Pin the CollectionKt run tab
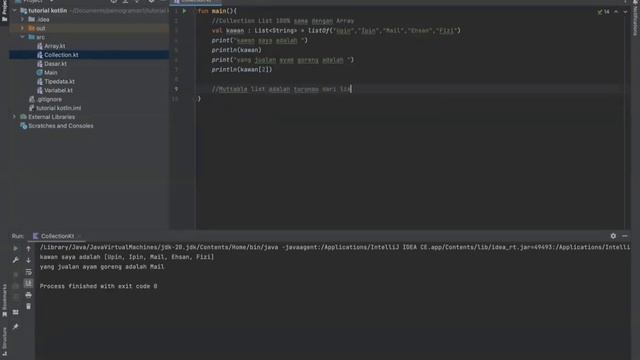Screen dimensions: 640x360 (16, 327)
